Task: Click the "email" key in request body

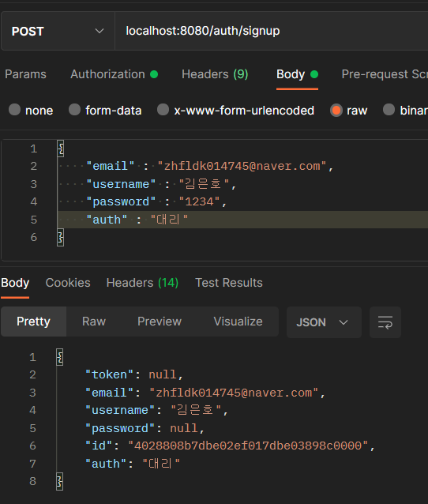Action: click(x=111, y=166)
